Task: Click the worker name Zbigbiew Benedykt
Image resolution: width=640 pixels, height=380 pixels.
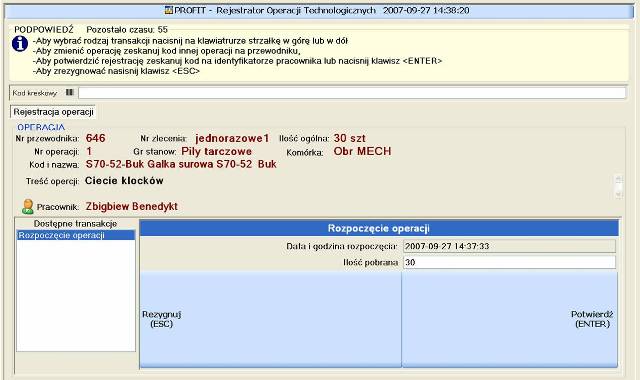Action: 131,207
